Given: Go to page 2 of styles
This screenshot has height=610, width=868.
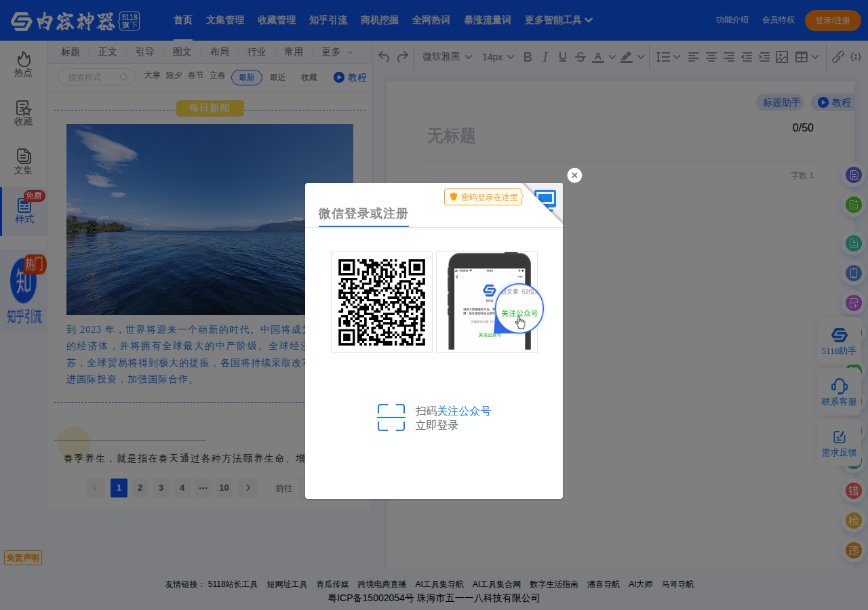Looking at the screenshot, I should (140, 487).
